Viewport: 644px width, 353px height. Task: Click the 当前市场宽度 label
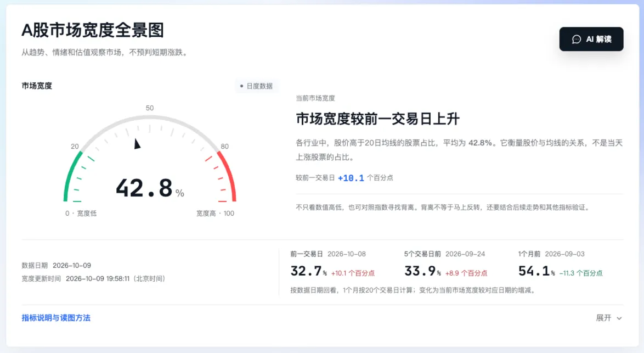315,98
